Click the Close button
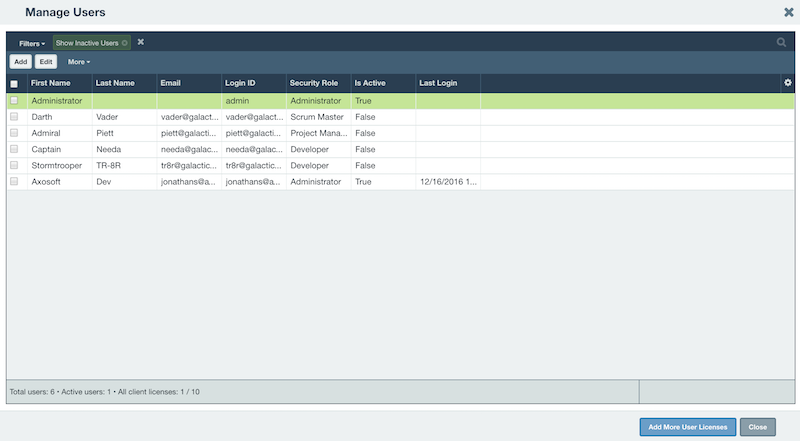Screen dimensions: 800x441 coord(758,427)
